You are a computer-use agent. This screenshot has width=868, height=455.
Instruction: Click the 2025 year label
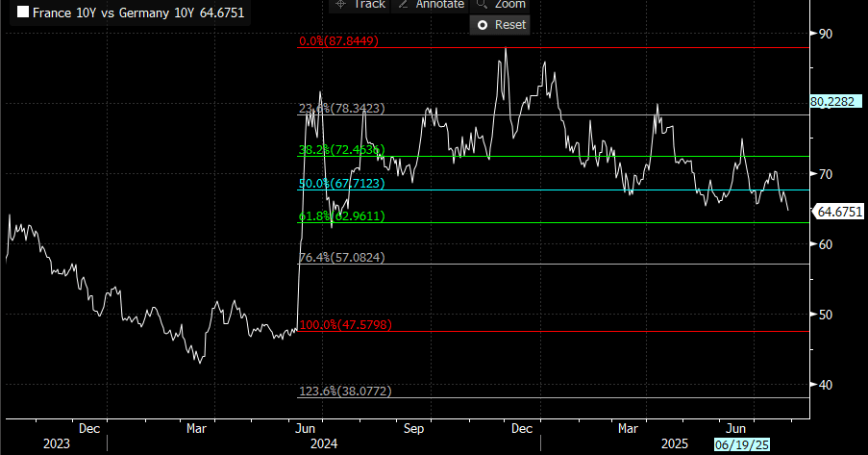coord(675,443)
